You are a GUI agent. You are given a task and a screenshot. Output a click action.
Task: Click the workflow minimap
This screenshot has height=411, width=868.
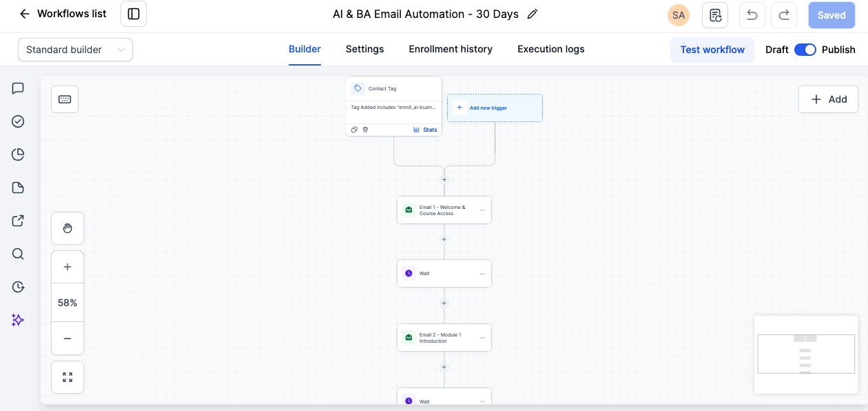point(806,354)
